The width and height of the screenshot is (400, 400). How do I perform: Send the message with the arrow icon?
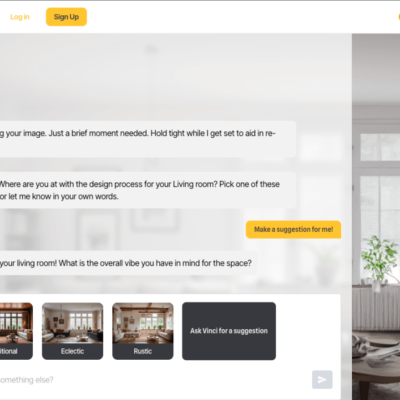[322, 379]
